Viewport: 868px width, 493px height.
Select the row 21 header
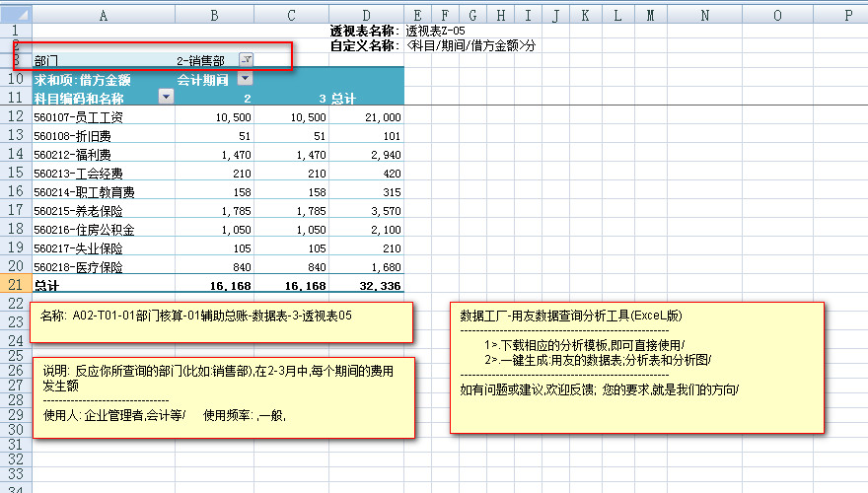[x=15, y=285]
